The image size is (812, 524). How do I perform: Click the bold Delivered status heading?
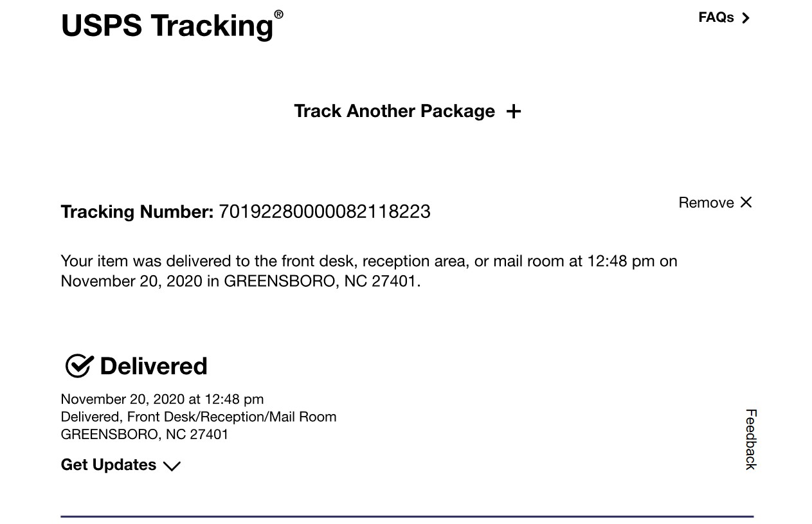pos(154,366)
